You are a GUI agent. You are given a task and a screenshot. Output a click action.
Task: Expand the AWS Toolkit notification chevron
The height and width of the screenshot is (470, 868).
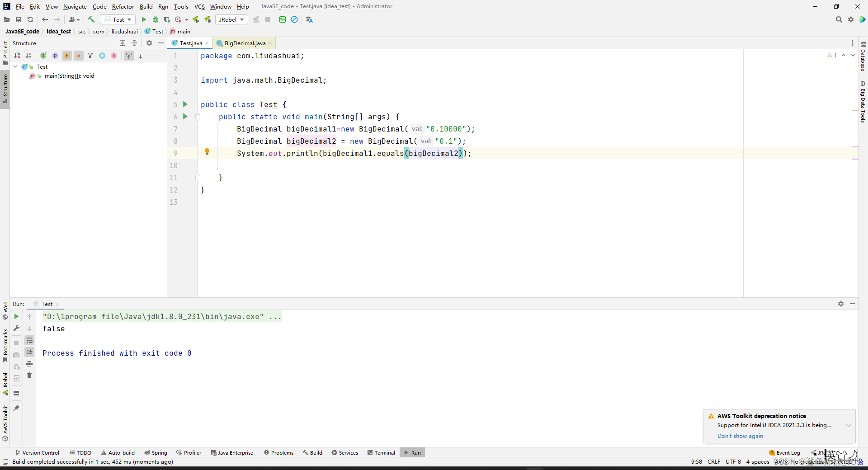[849, 425]
